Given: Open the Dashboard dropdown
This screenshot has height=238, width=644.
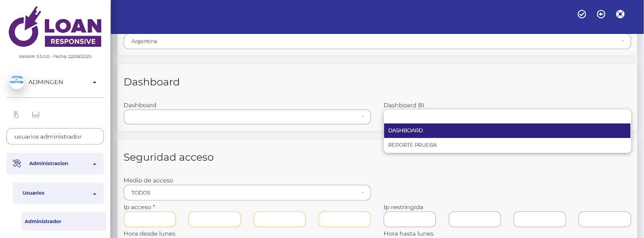Looking at the screenshot, I should pyautogui.click(x=247, y=117).
